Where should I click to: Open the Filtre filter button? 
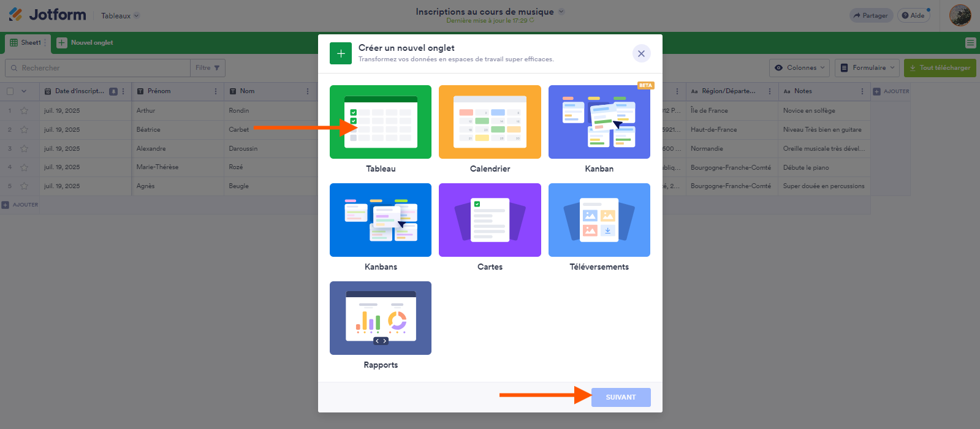(208, 68)
